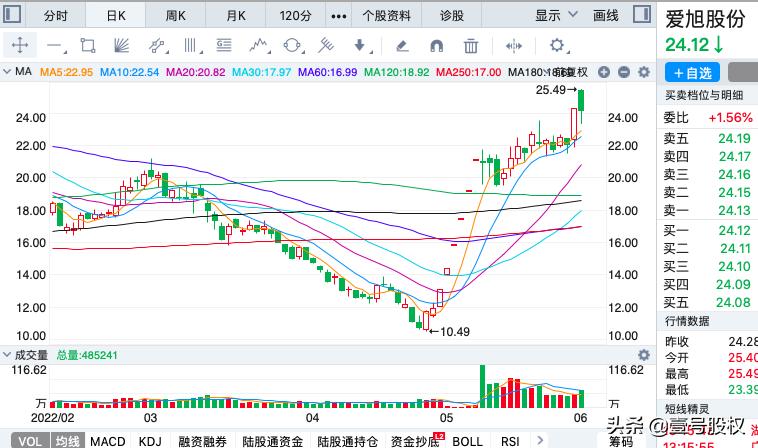Image resolution: width=758 pixels, height=448 pixels.
Task: Select the 均线 indicator tab
Action: [x=67, y=441]
